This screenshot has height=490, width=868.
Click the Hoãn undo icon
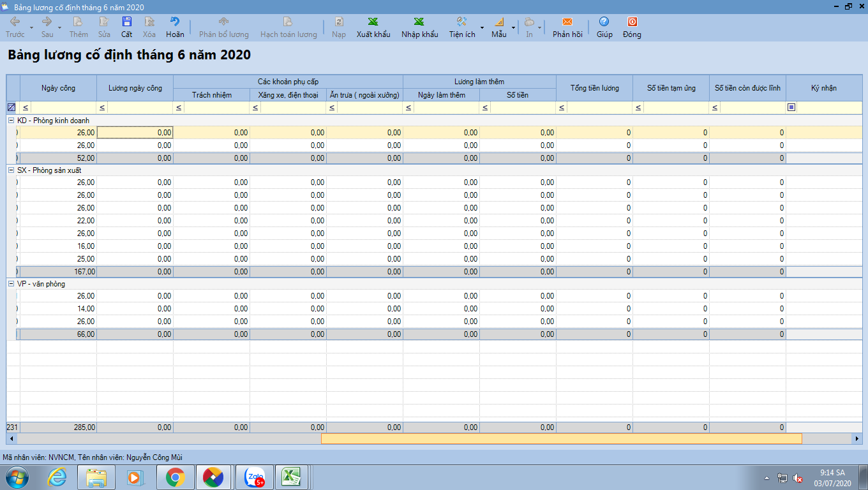click(175, 22)
